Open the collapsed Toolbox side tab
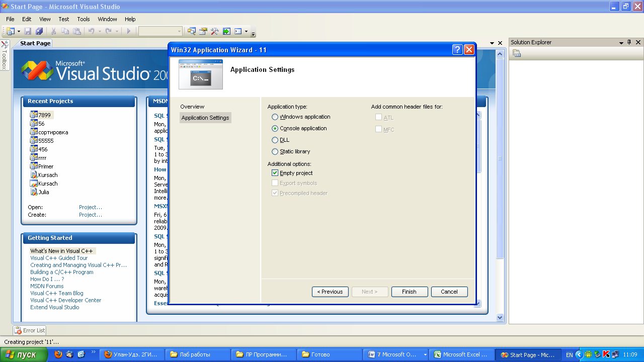This screenshot has height=362, width=644. coord(5,55)
